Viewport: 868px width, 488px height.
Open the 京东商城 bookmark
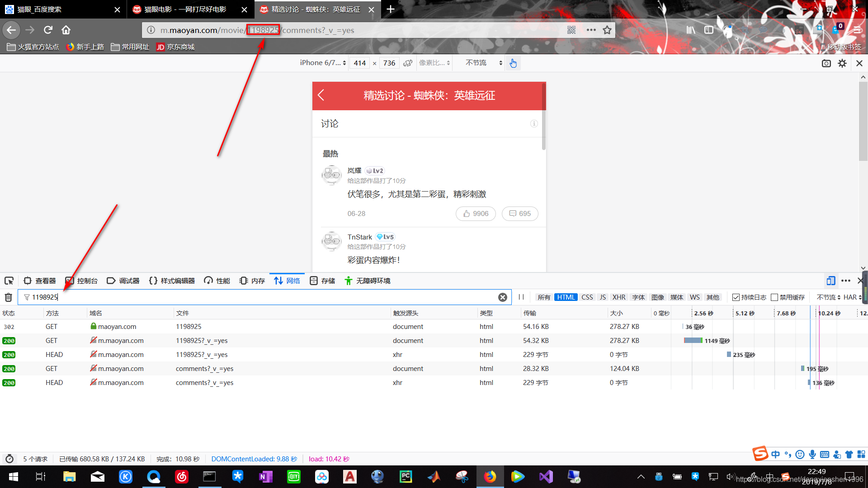click(175, 47)
